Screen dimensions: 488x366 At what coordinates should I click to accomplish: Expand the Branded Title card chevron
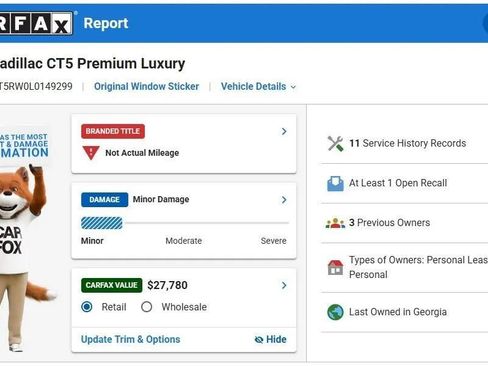point(284,131)
